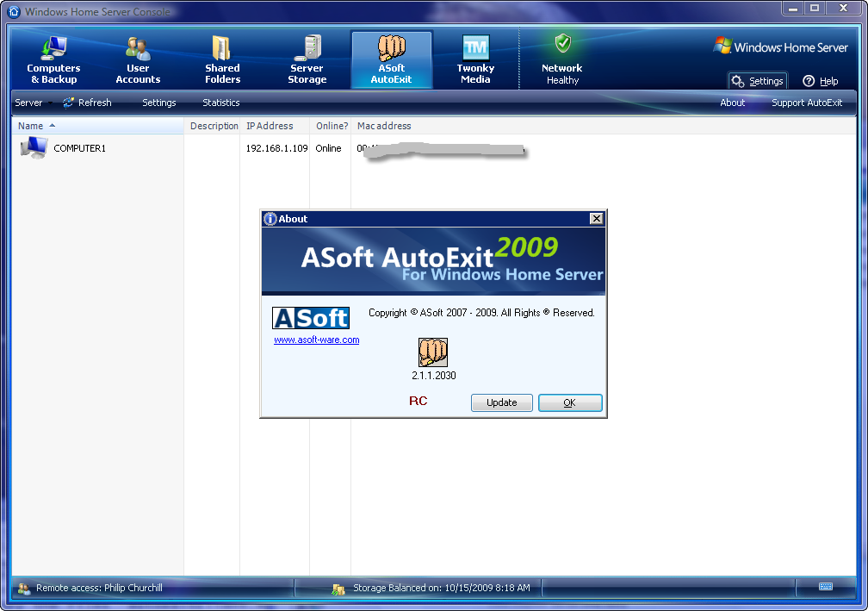Go to the Server Storage tab
This screenshot has height=611, width=868.
point(307,59)
